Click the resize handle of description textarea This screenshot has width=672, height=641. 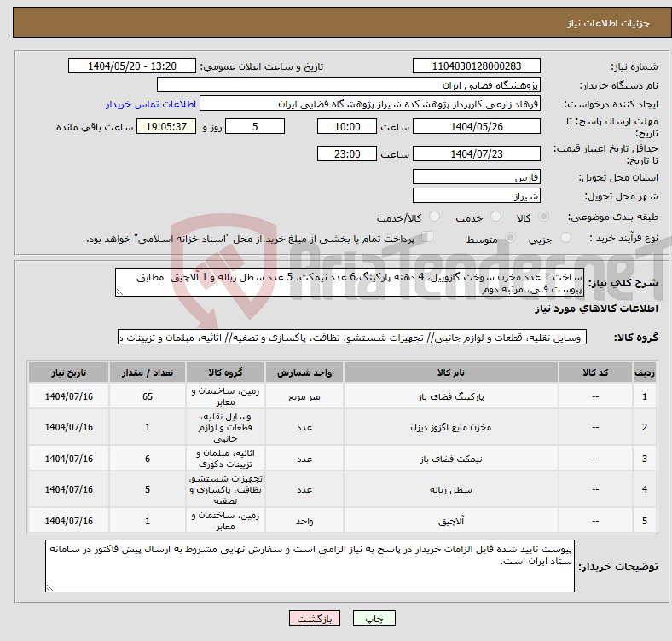coord(119,292)
